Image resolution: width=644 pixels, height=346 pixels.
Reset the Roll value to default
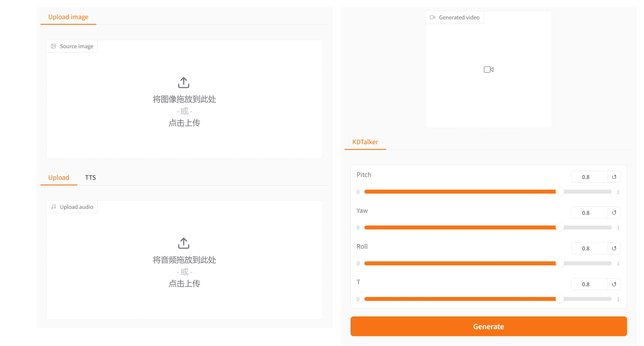tap(614, 249)
